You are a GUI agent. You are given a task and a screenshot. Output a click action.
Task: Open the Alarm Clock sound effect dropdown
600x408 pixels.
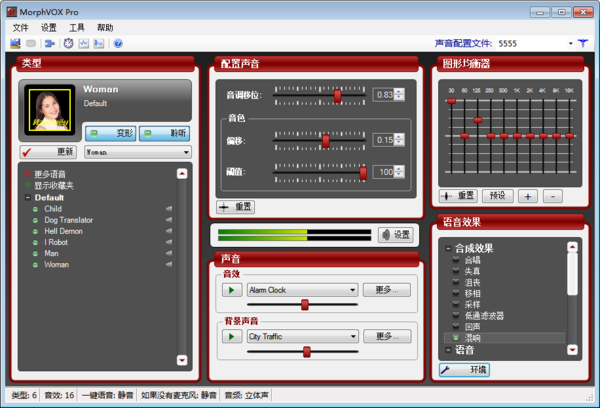click(352, 290)
